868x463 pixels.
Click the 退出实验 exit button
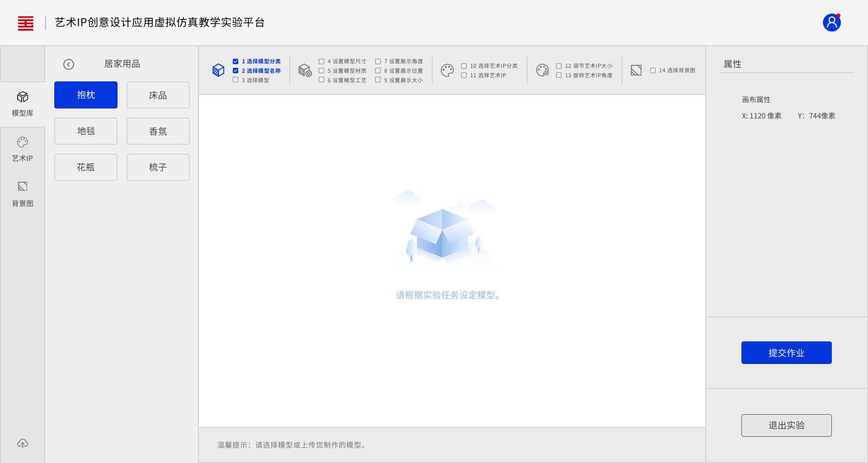(787, 425)
